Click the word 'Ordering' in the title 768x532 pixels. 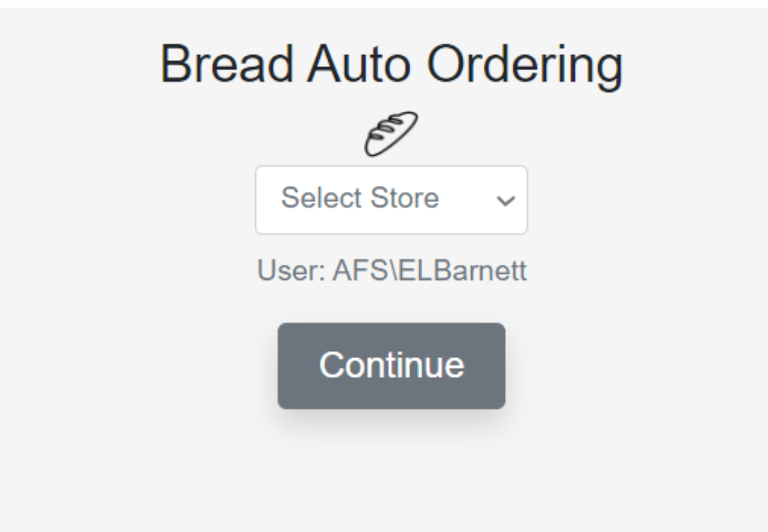525,66
